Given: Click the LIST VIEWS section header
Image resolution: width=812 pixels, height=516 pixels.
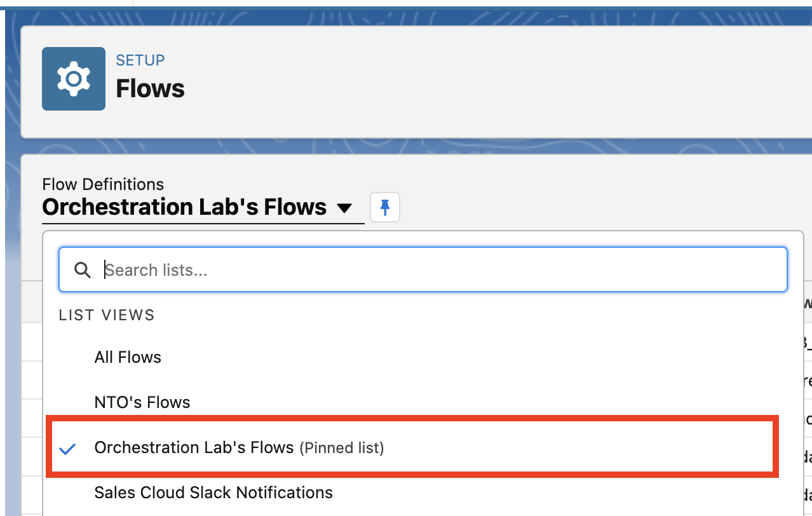Looking at the screenshot, I should pyautogui.click(x=107, y=315).
